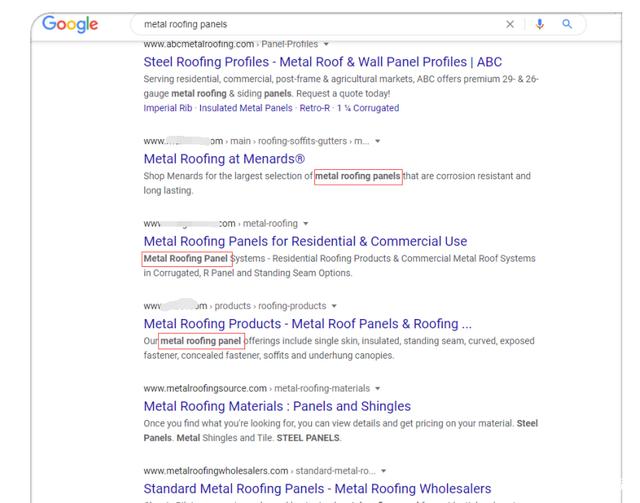Click snippet text 'Shop Menards for the largest selection'
The height and width of the screenshot is (503, 640).
224,176
